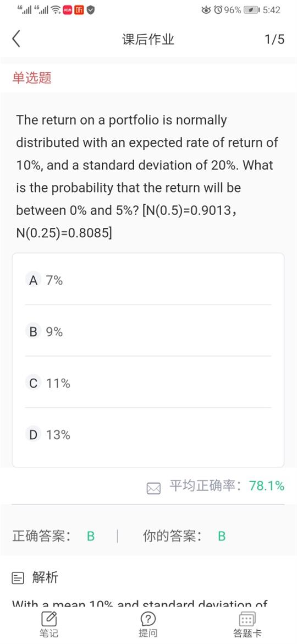Open the 笔记 notes icon
Screen dimensions: 297x644
[x=49, y=619]
